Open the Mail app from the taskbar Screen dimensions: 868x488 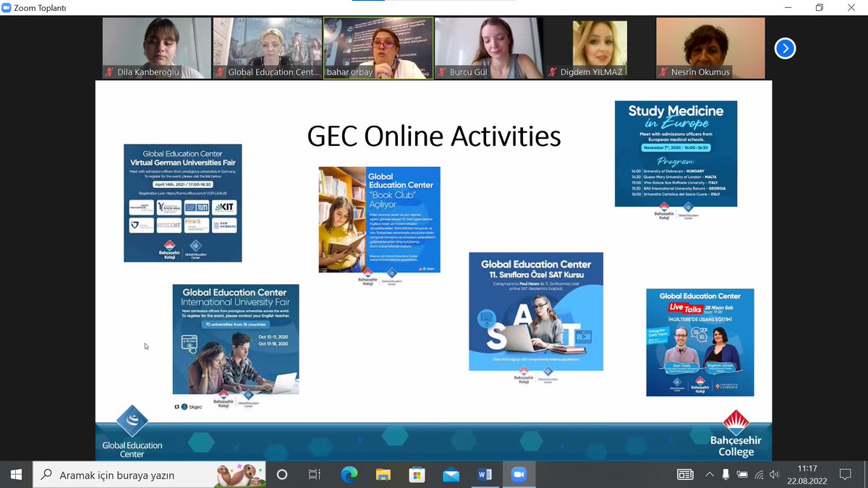451,475
